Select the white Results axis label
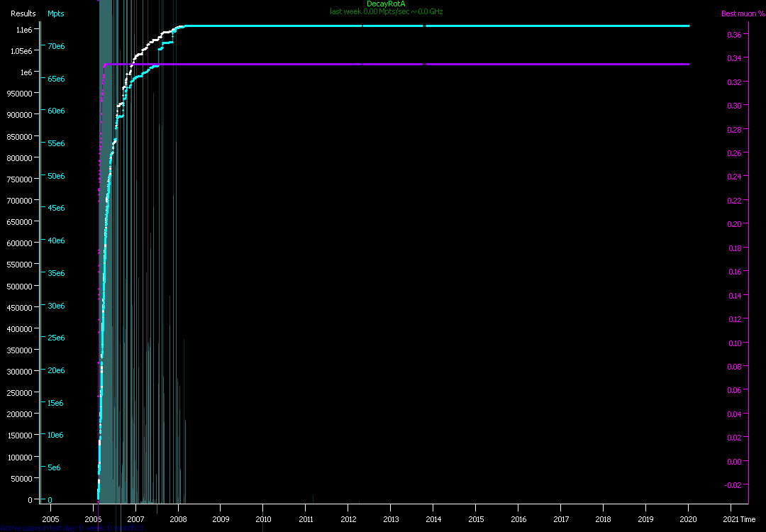 pos(23,13)
